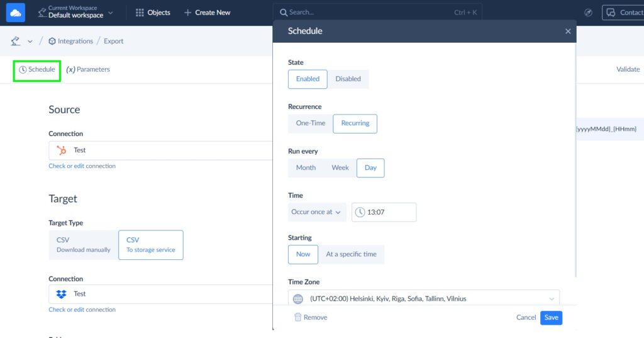Go to Integrations breadcrumb link
The height and width of the screenshot is (338, 644).
click(70, 41)
